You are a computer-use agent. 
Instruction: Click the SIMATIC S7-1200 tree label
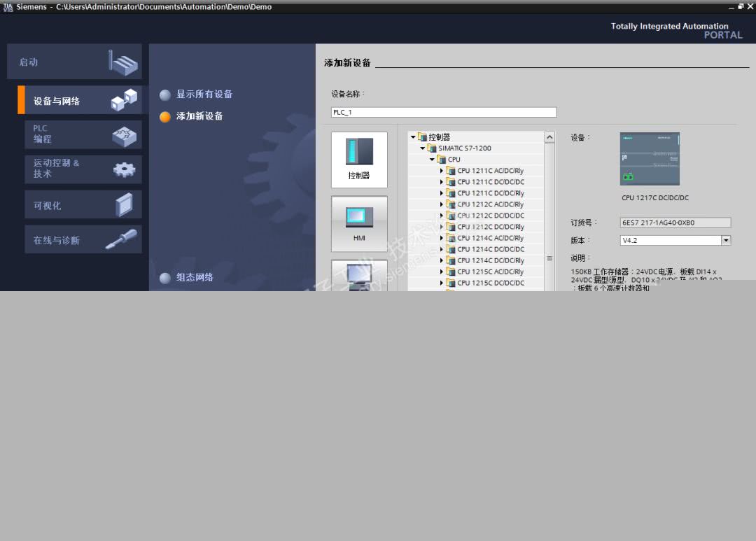(465, 148)
